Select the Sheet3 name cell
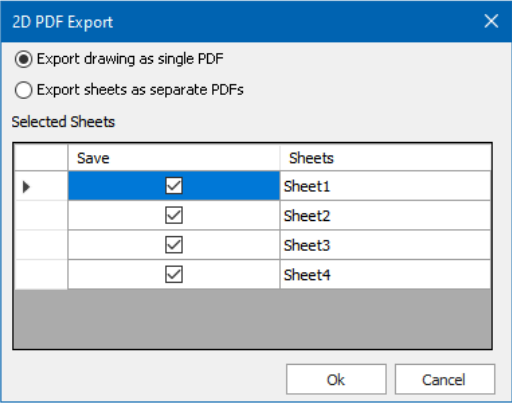The image size is (512, 403). click(x=385, y=245)
